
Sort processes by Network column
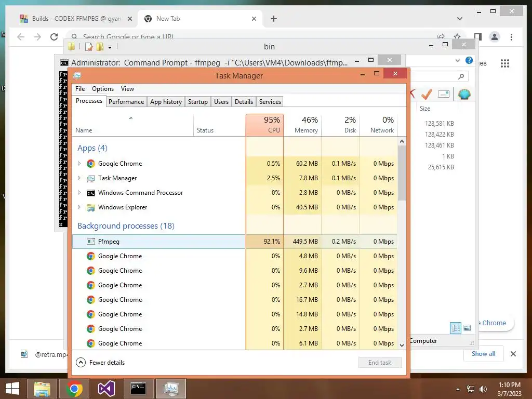378,125
